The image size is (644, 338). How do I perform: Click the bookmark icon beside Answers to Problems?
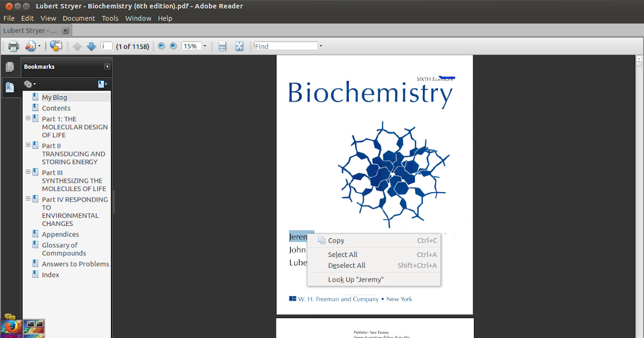35,263
